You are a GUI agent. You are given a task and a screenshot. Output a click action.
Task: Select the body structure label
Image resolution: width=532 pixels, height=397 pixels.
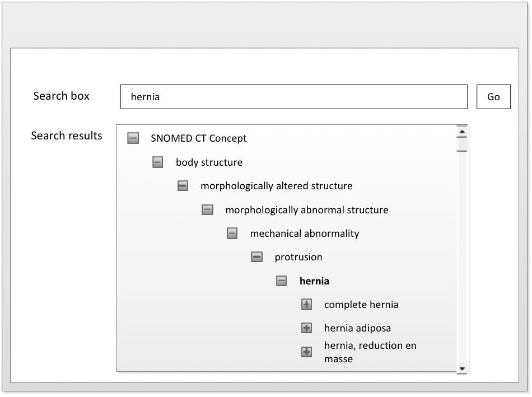coord(209,162)
